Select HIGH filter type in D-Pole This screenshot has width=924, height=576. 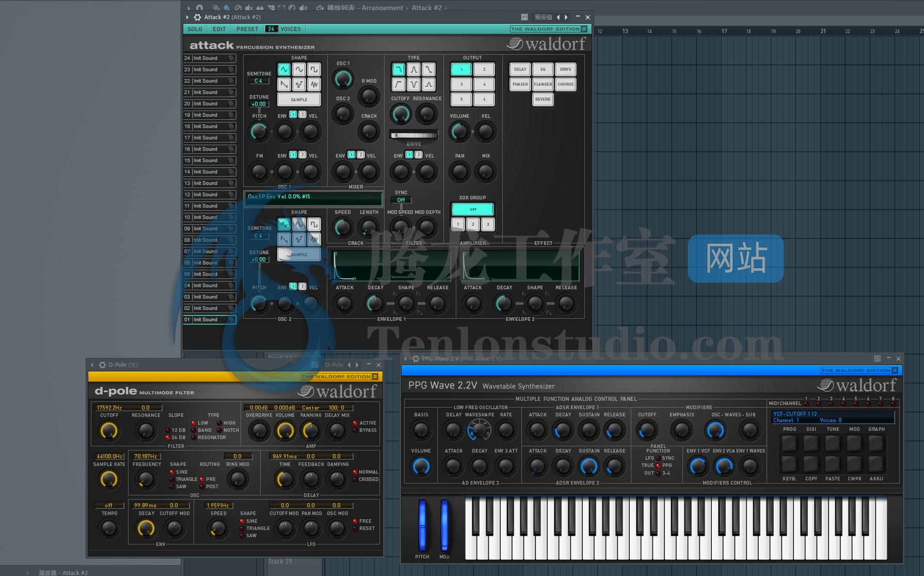point(226,423)
